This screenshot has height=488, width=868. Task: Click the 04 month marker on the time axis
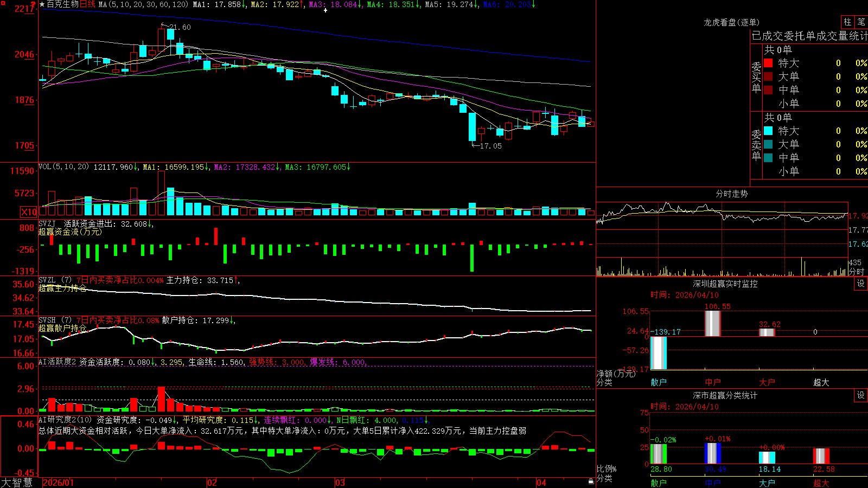541,483
